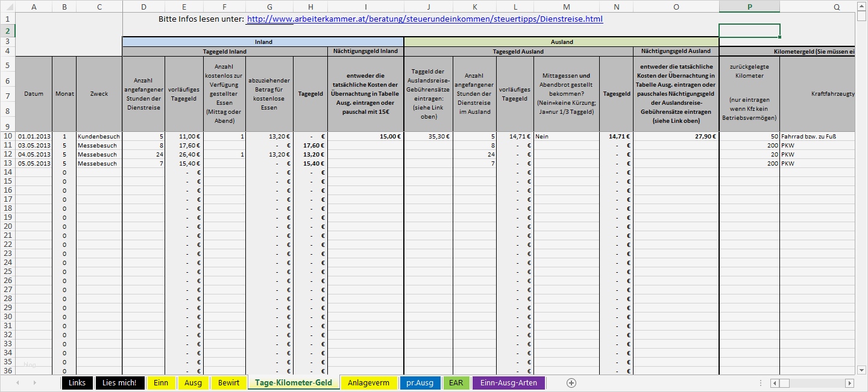Select the EAR sheet tab

click(456, 383)
